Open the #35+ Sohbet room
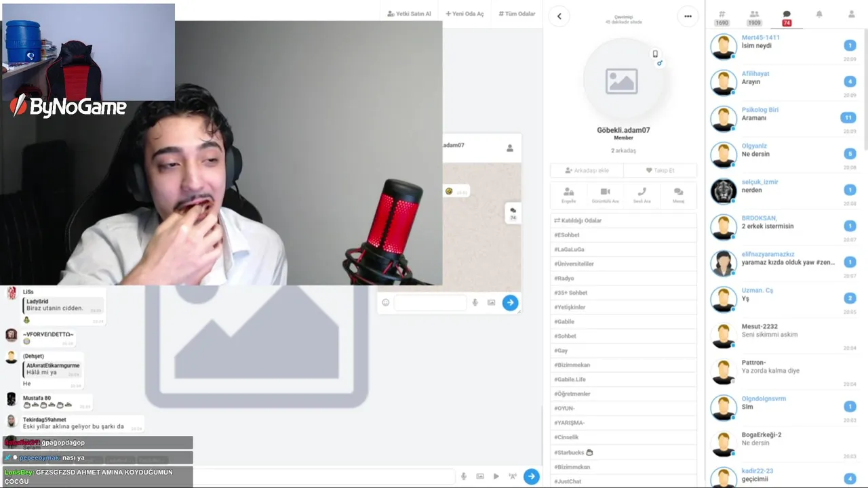 tap(623, 293)
